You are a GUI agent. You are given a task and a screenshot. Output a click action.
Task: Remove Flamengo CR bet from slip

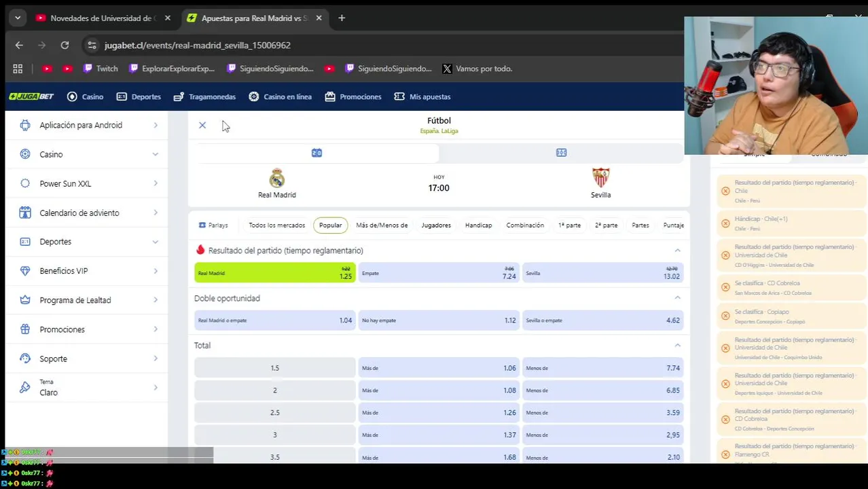tap(725, 454)
